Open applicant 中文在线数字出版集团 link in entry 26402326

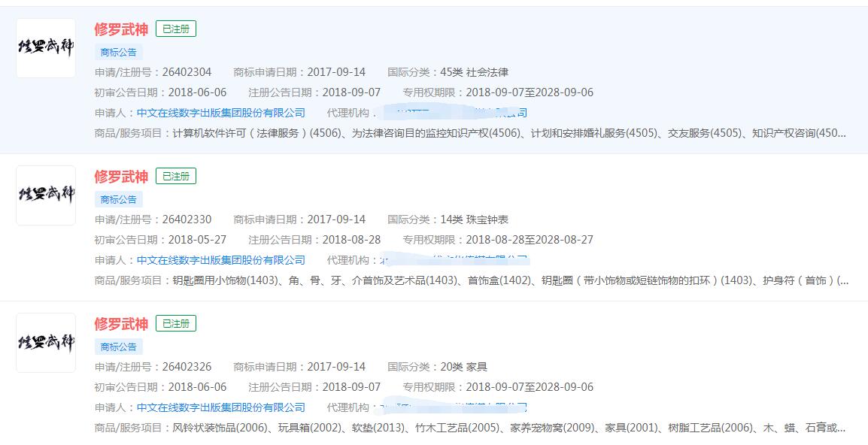(221, 407)
